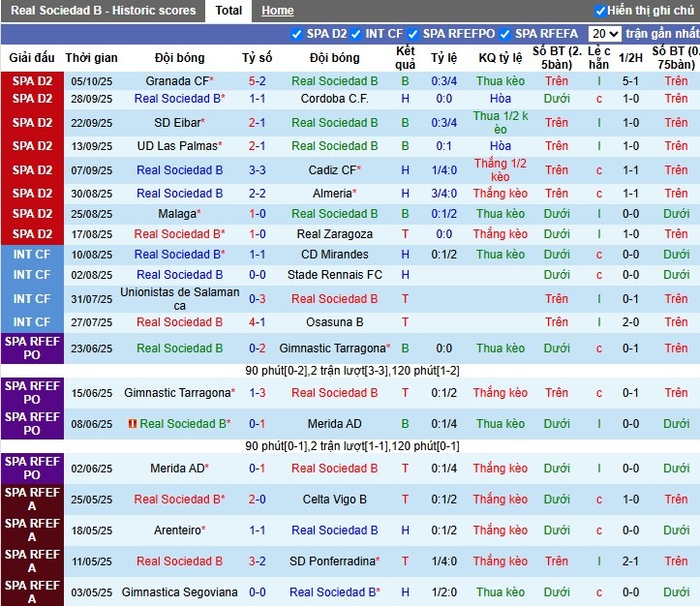Open the Cordoba C.F. team page

point(334,99)
